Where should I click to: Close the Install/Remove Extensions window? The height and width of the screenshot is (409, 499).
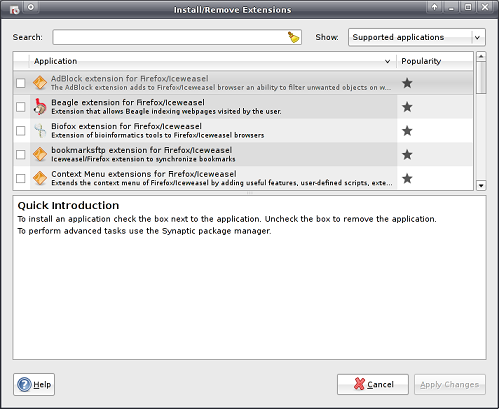pyautogui.click(x=485, y=7)
